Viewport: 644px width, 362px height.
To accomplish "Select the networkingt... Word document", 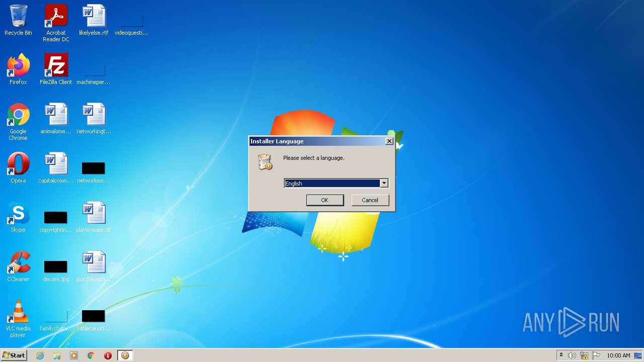I will [94, 119].
